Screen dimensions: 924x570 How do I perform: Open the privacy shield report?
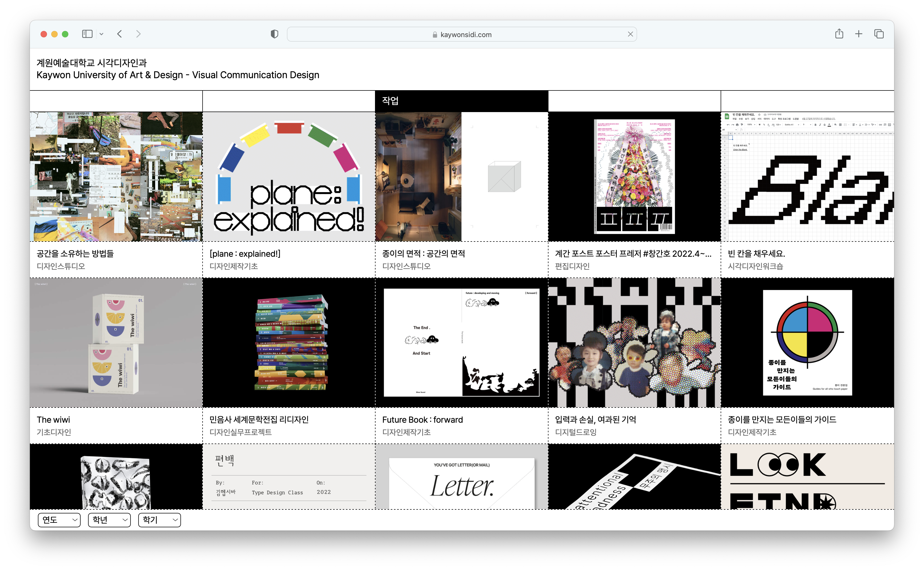coord(274,34)
